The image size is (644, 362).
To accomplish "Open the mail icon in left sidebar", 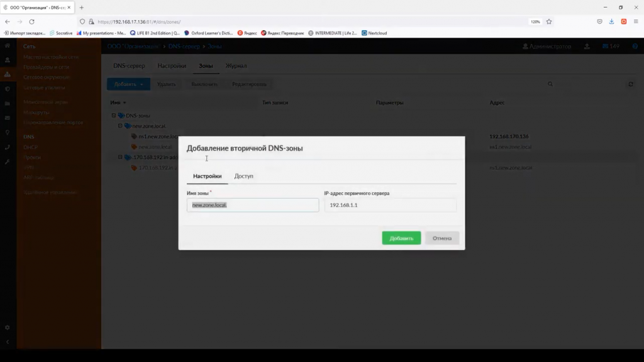I will click(8, 118).
